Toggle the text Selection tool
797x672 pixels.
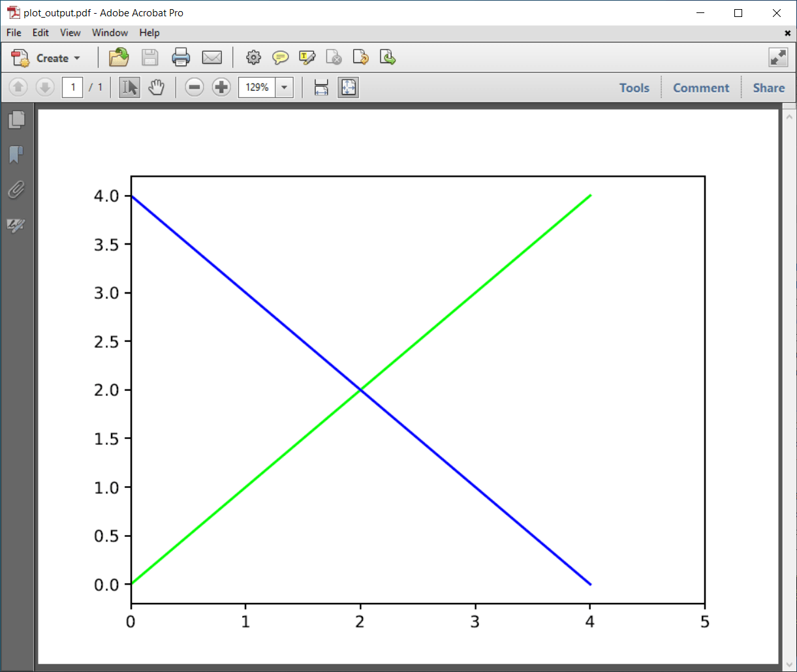pos(129,87)
